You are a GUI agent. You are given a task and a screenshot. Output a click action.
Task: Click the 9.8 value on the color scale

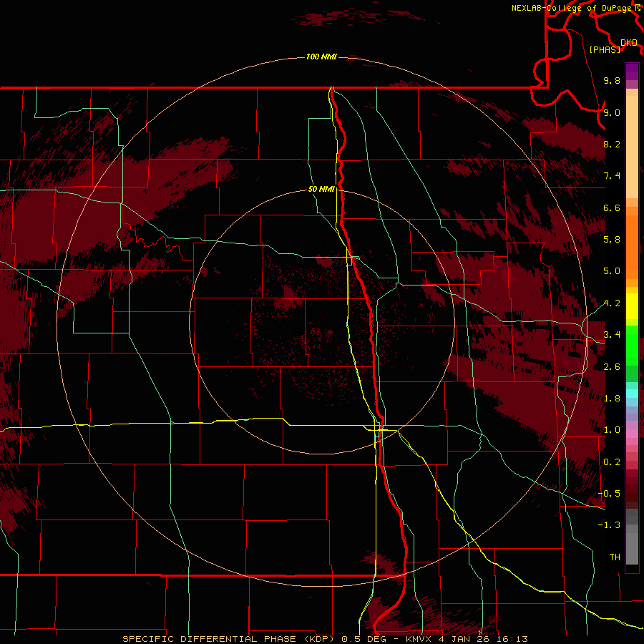pos(612,80)
